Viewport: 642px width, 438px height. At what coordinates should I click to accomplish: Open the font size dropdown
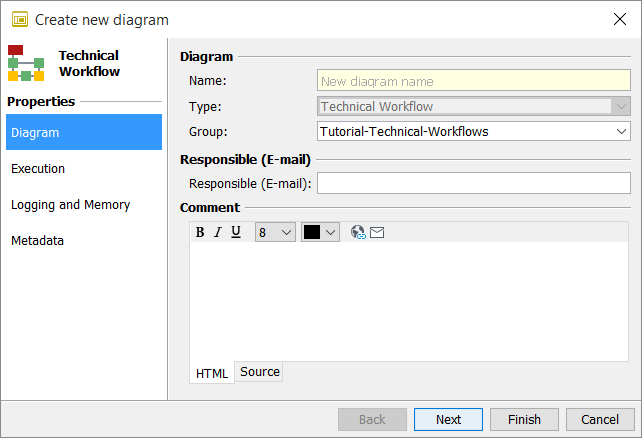pos(275,232)
